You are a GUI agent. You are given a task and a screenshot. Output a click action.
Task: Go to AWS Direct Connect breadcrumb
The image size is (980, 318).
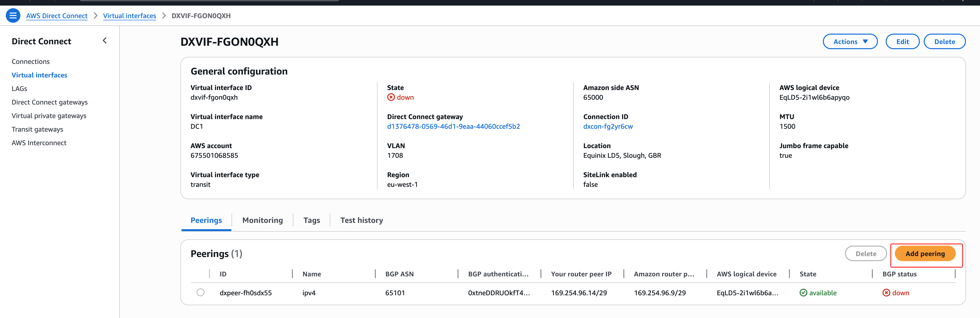(x=57, y=15)
